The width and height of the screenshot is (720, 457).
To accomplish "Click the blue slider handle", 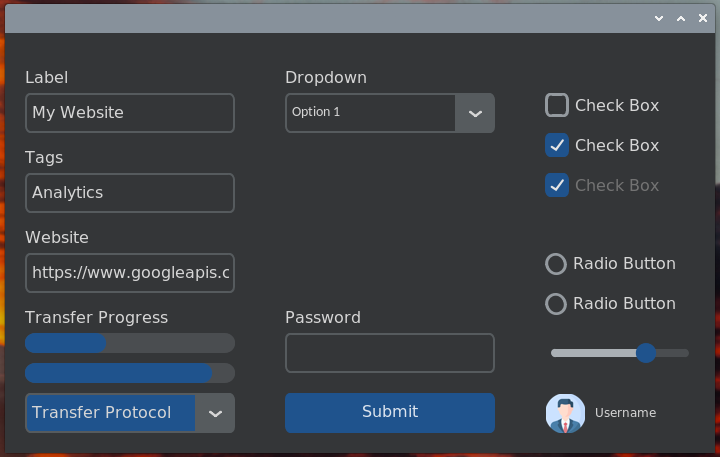I will click(x=646, y=353).
